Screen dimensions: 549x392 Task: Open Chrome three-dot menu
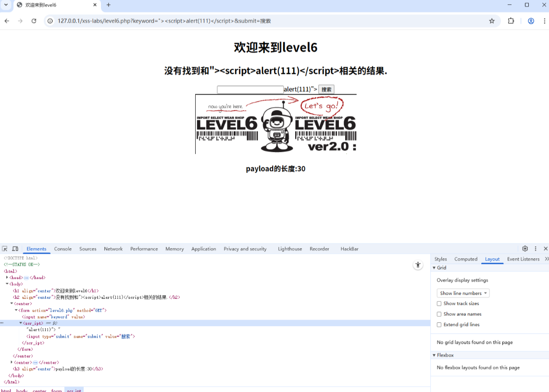click(x=545, y=21)
